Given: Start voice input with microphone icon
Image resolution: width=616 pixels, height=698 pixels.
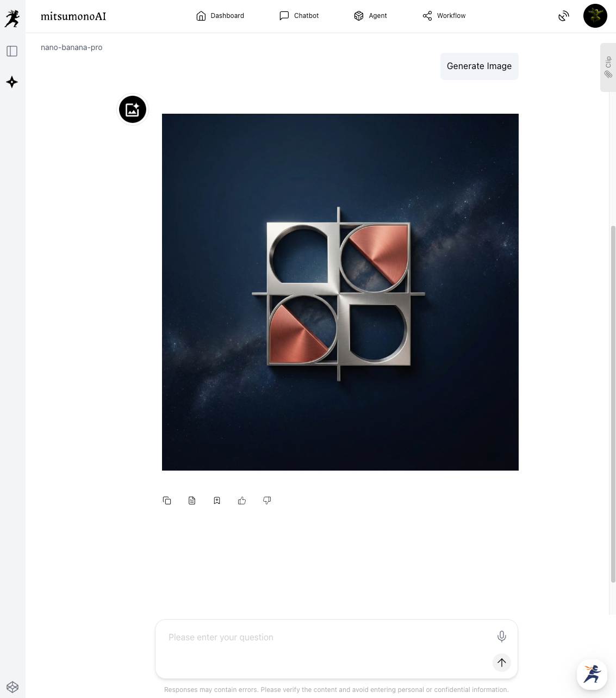Looking at the screenshot, I should pos(502,636).
